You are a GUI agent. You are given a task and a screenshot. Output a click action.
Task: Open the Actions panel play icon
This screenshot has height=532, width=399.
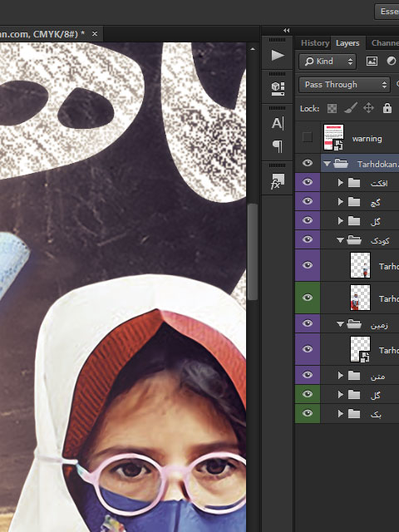coord(278,56)
